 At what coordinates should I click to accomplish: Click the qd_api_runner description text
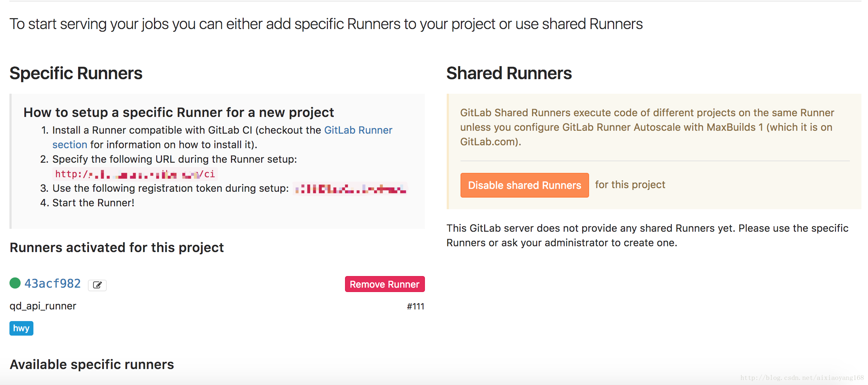point(43,306)
